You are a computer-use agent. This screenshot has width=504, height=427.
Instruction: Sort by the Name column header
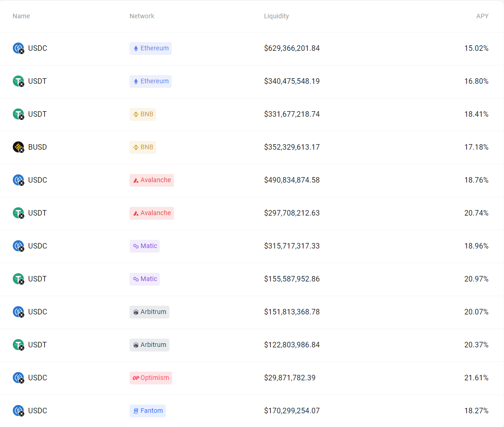click(x=21, y=16)
